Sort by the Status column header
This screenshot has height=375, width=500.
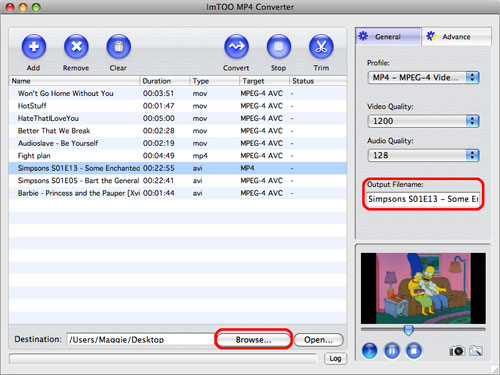coord(318,81)
